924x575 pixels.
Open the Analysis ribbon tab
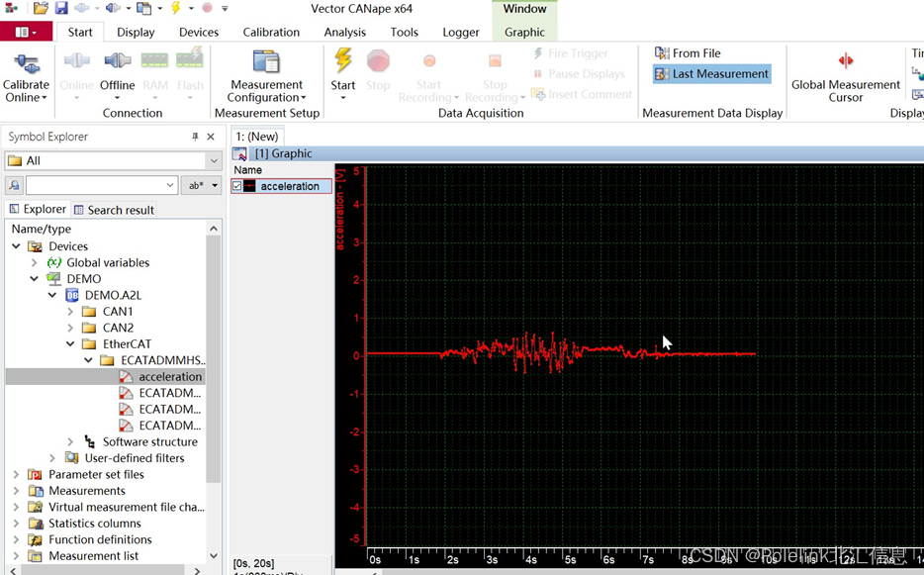344,32
